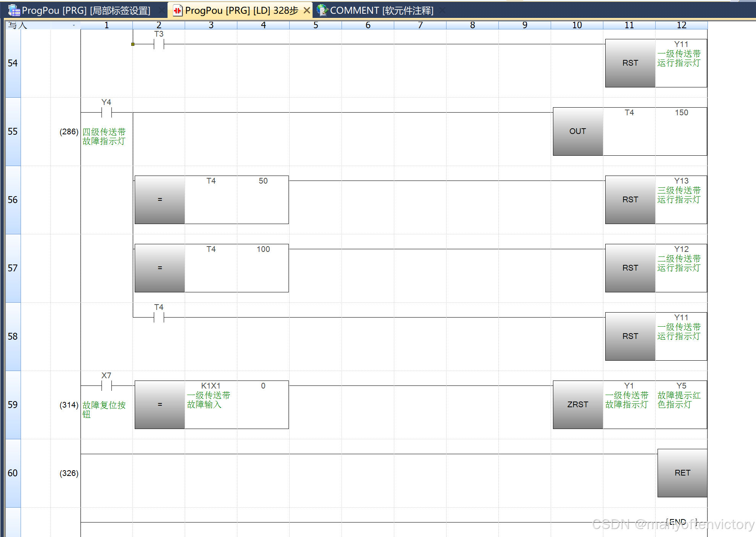
Task: Click the 150 timer value
Action: coord(682,113)
